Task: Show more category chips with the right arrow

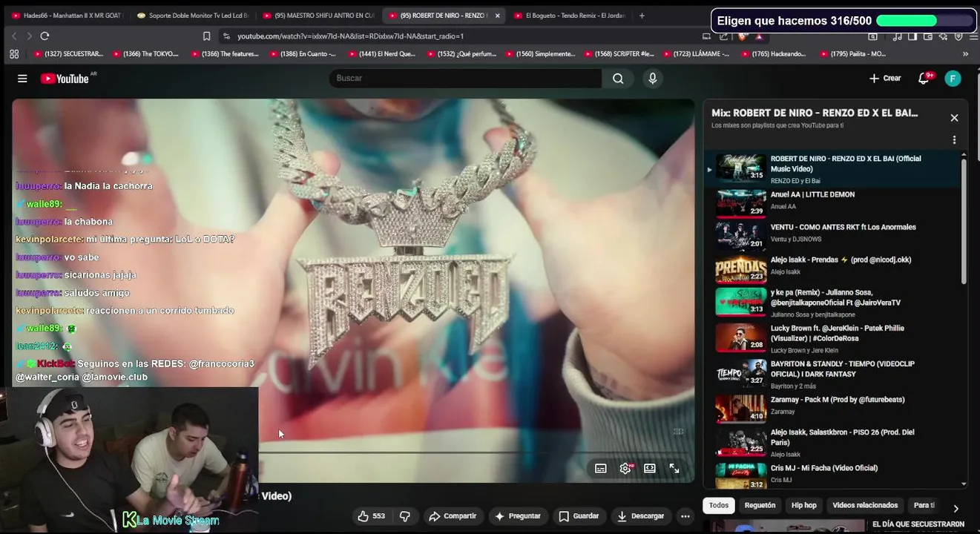Action: click(956, 508)
